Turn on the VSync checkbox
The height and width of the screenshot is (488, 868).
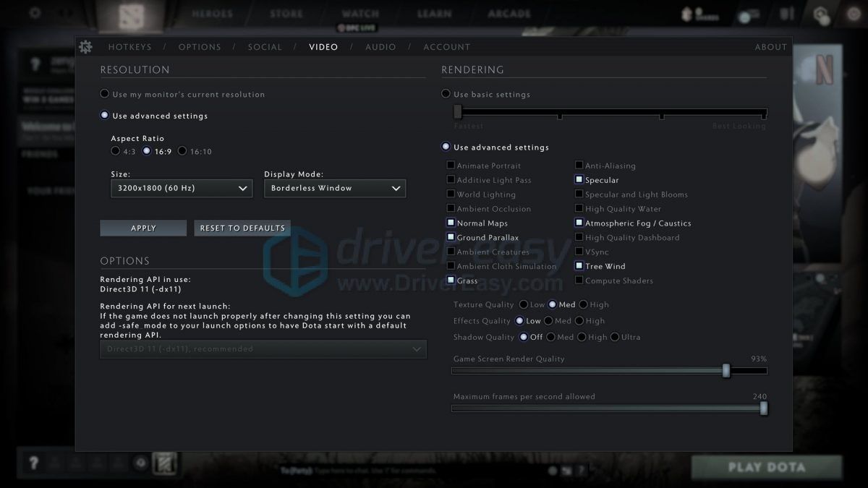(579, 252)
